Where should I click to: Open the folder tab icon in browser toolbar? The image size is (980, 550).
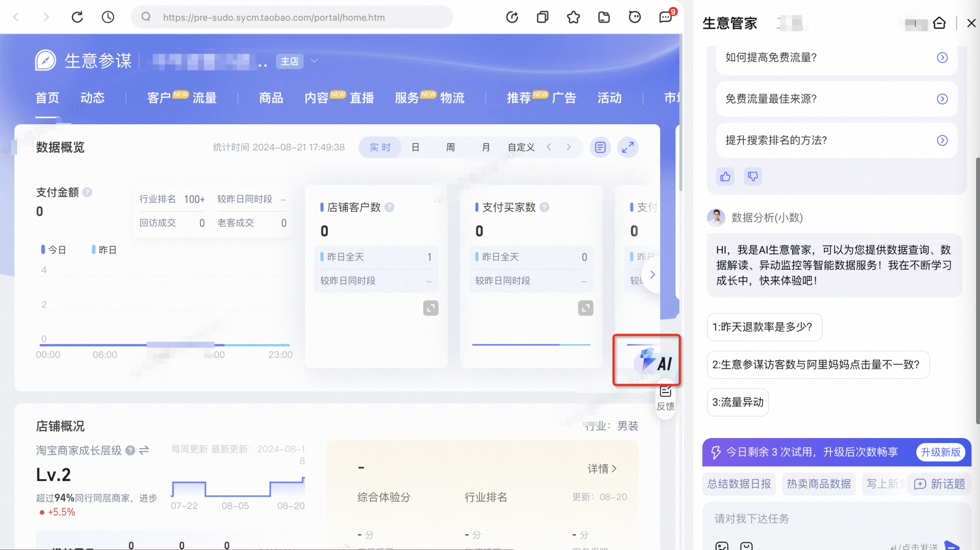pyautogui.click(x=604, y=17)
